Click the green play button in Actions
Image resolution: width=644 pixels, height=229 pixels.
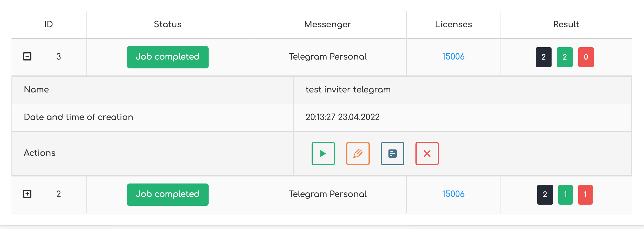(323, 154)
